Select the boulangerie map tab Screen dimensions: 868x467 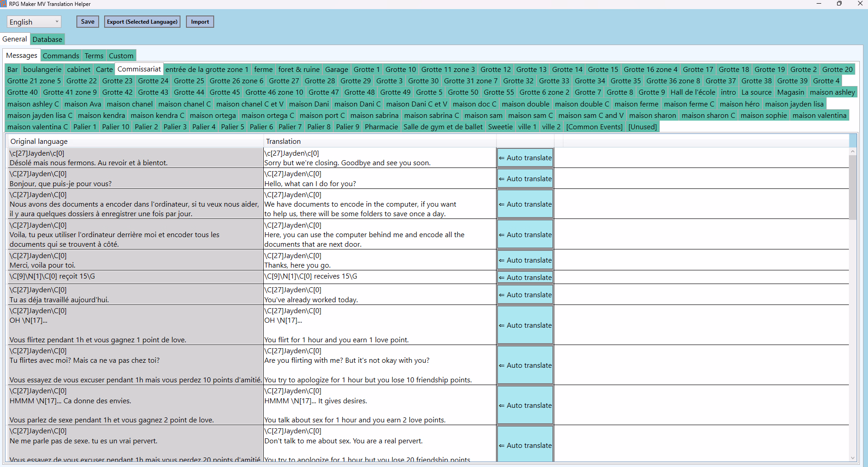(42, 70)
